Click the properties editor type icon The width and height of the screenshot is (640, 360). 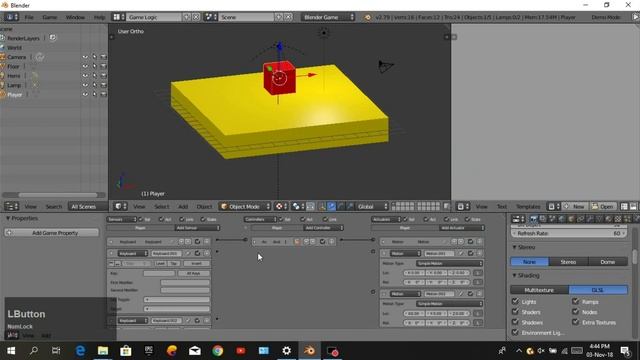tap(518, 219)
